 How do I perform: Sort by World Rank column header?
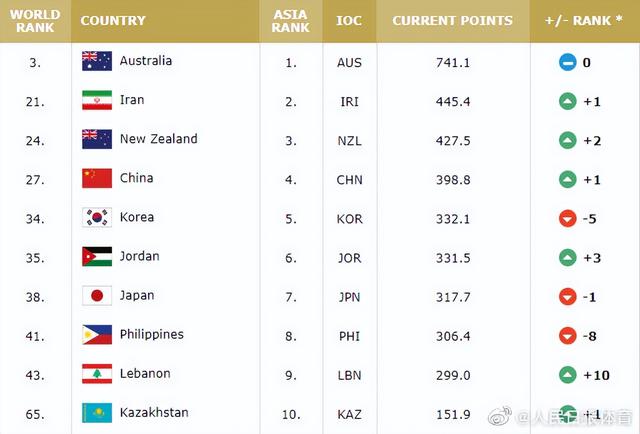tap(35, 21)
